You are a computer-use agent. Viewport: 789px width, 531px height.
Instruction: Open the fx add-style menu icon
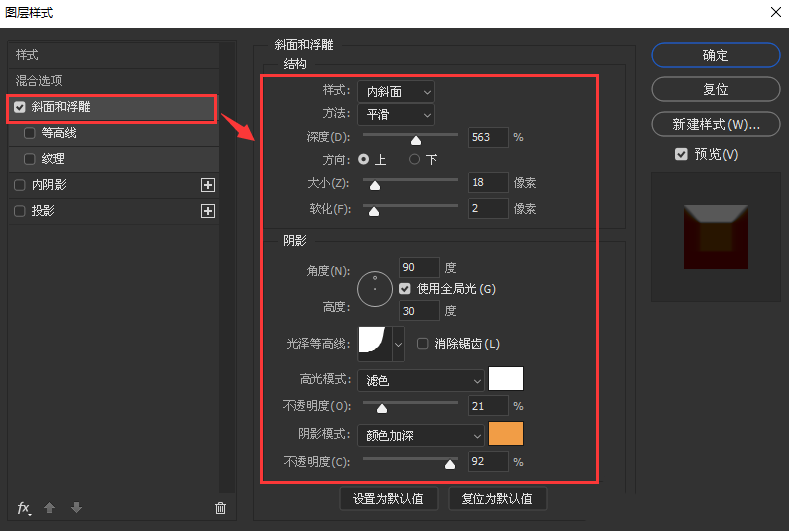coord(24,508)
